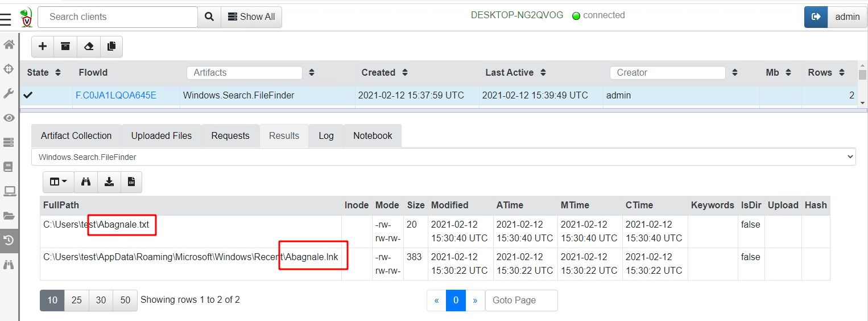Download results with the download icon
This screenshot has height=321, width=868.
point(109,182)
